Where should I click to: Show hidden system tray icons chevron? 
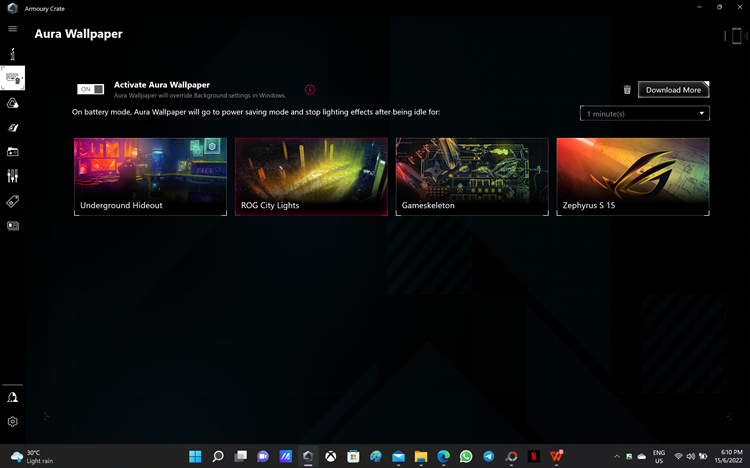pos(617,457)
